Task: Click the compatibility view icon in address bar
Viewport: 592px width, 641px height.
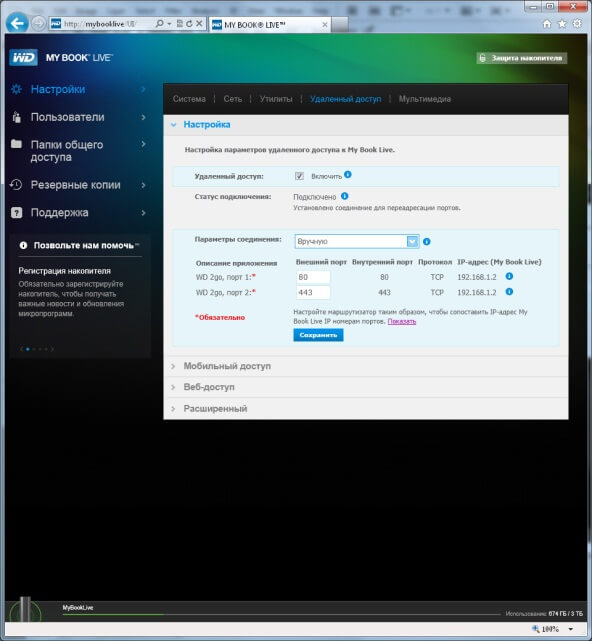Action: coord(179,24)
